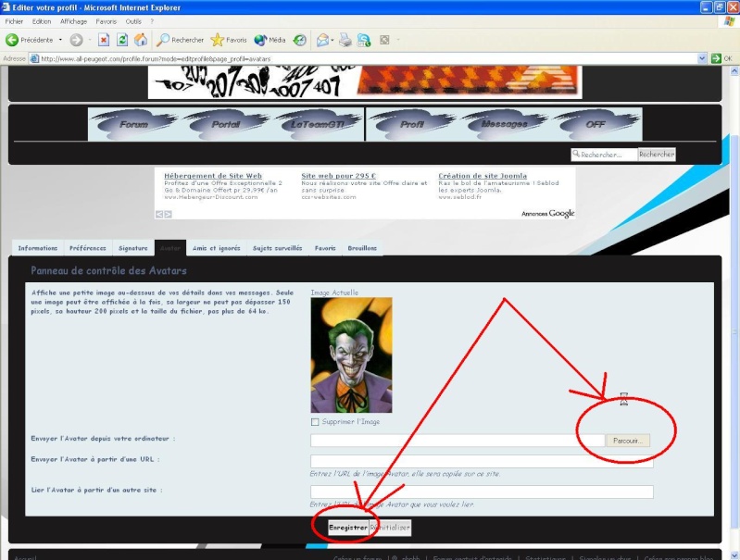Open the Hébergement de Site Web ad link
This screenshot has height=560, width=740.
(213, 176)
